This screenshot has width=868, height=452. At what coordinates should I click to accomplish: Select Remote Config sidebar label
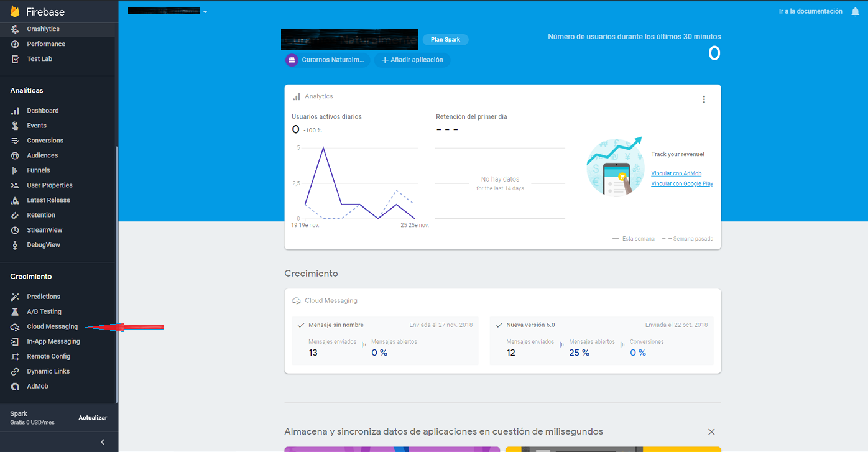coord(48,356)
